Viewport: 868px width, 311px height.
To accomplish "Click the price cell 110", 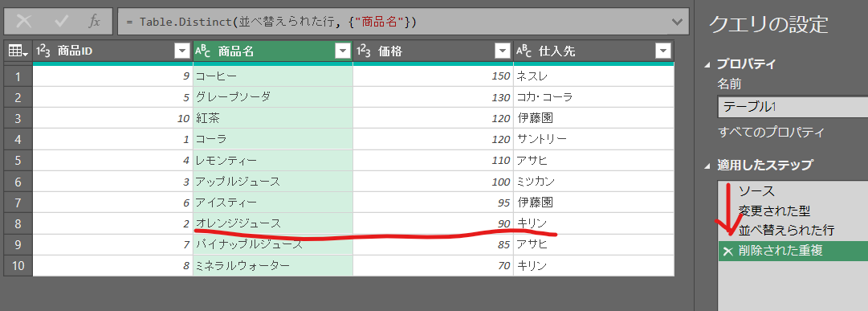I will (x=433, y=161).
